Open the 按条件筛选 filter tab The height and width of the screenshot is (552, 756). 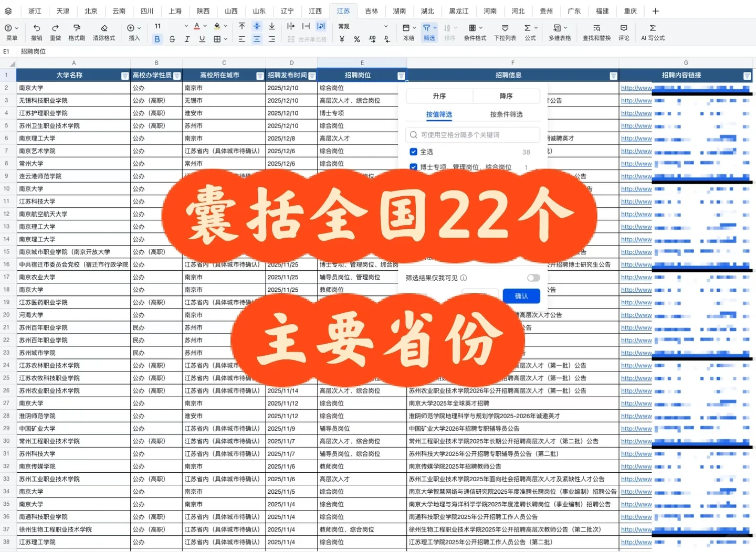506,114
